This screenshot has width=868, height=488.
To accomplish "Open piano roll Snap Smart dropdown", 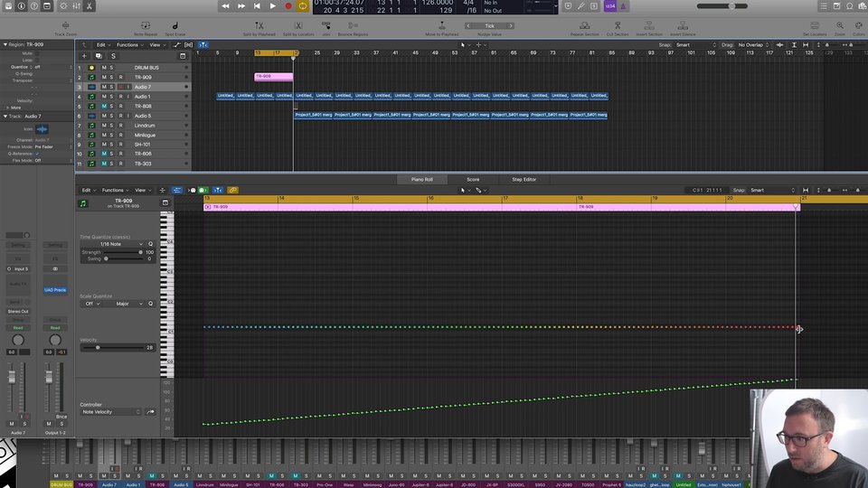I will pos(773,191).
